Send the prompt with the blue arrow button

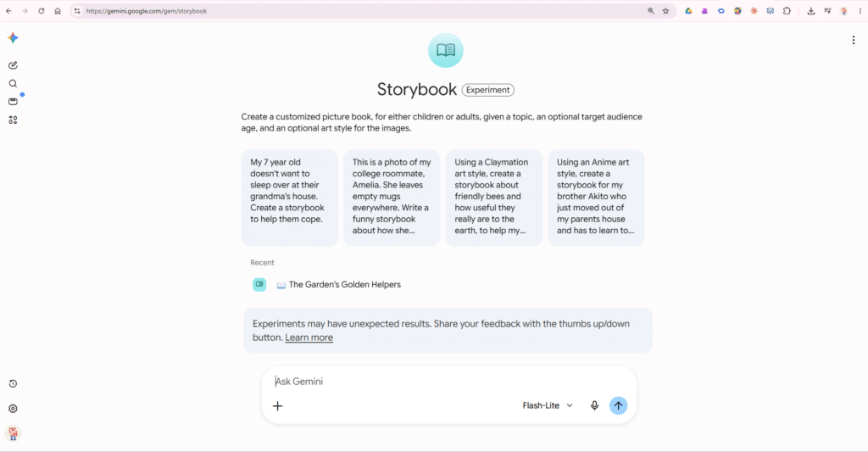(x=618, y=405)
